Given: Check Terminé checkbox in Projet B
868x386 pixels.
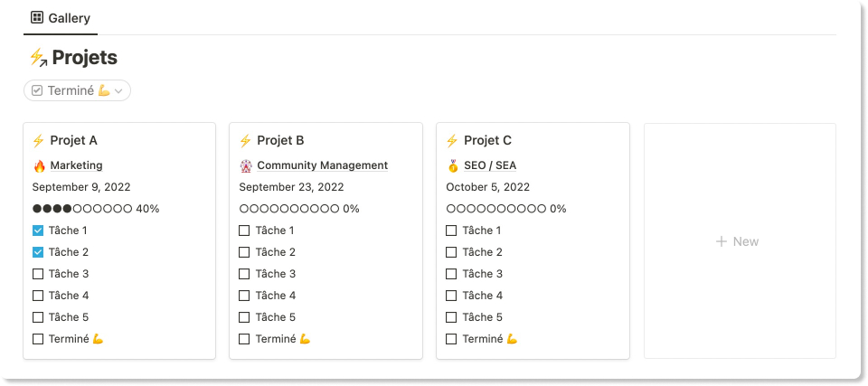Looking at the screenshot, I should click(244, 339).
